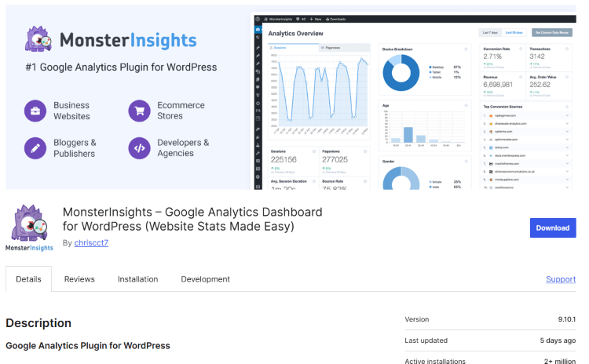The width and height of the screenshot is (589, 364).
Task: Click the Downloads item in admin bar
Action: [336, 19]
